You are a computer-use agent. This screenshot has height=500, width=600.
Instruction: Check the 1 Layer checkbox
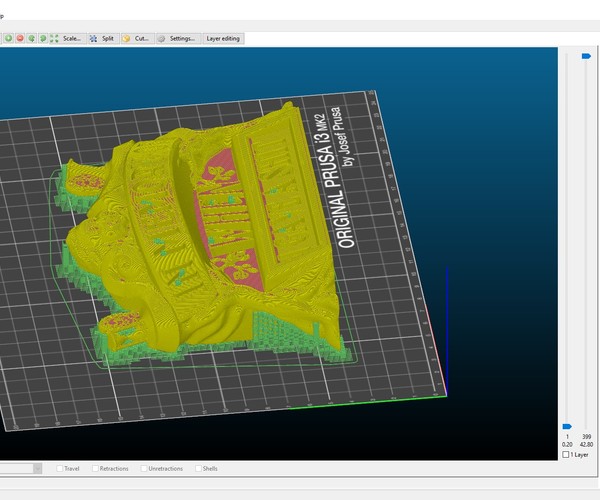[x=567, y=454]
